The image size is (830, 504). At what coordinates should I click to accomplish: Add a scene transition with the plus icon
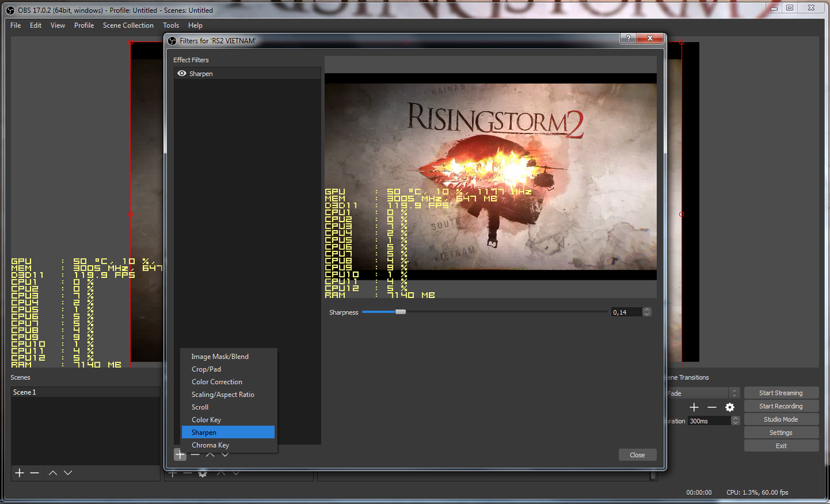694,407
